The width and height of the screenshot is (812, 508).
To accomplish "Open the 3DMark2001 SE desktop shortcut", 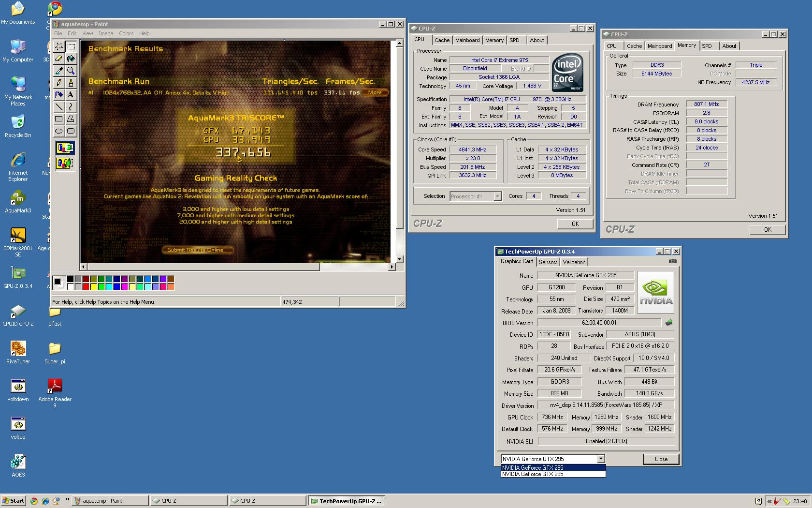I will click(18, 242).
